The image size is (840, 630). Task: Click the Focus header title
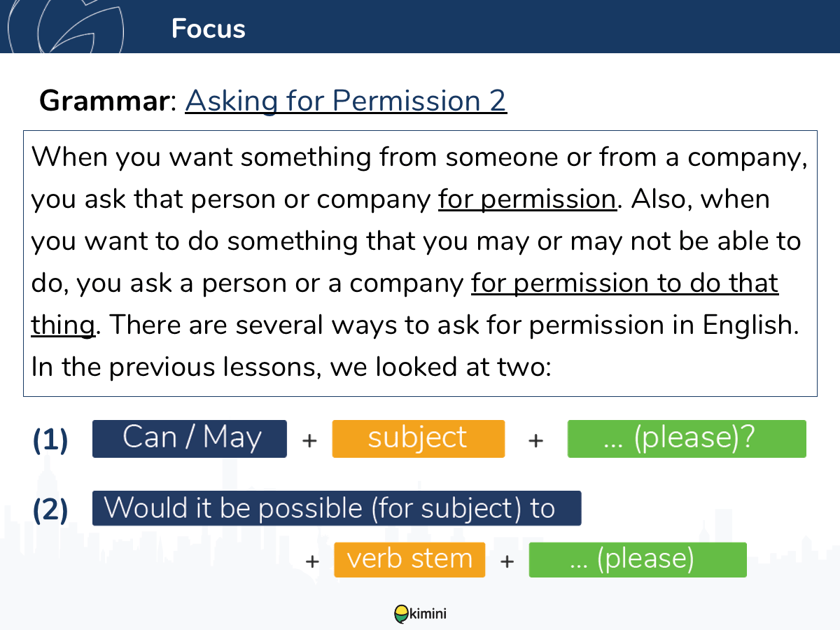point(208,29)
